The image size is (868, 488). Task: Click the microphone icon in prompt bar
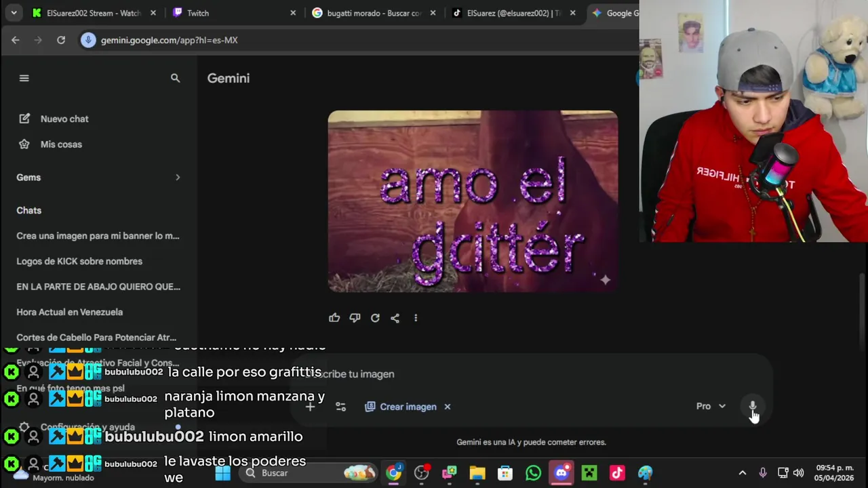pos(752,406)
